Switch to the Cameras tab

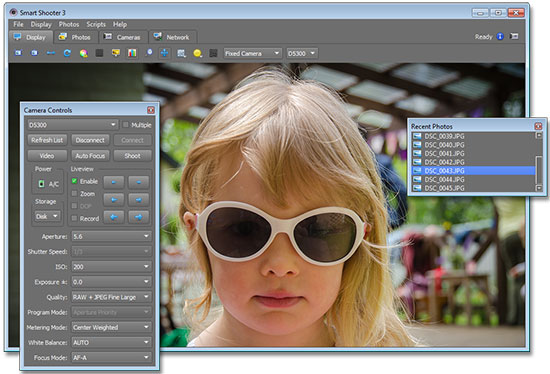tap(123, 37)
